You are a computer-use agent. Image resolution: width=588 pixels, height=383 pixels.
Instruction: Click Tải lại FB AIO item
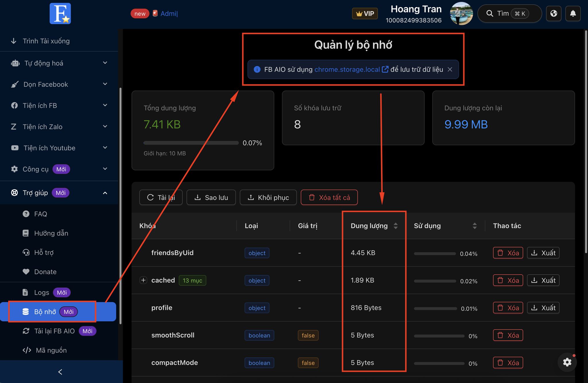(x=59, y=331)
